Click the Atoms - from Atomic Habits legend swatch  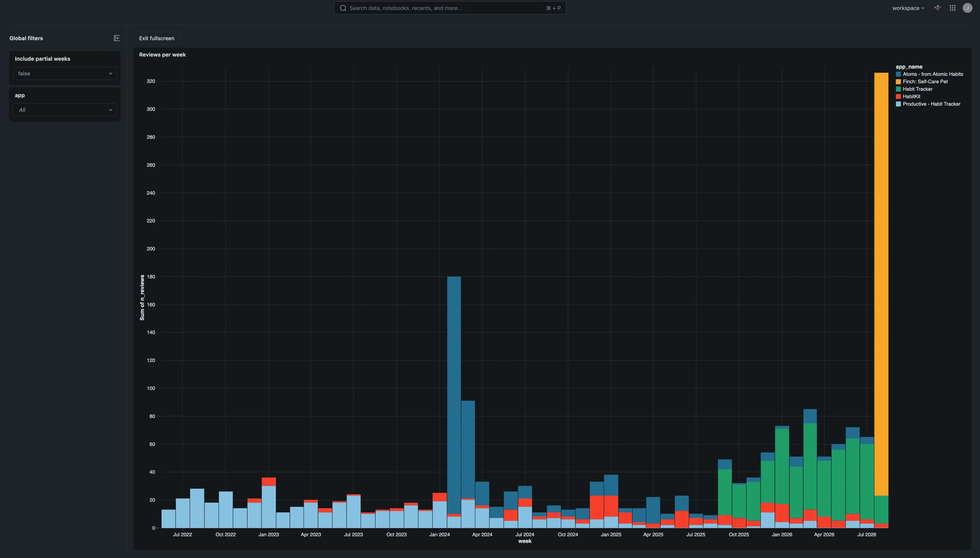[898, 74]
